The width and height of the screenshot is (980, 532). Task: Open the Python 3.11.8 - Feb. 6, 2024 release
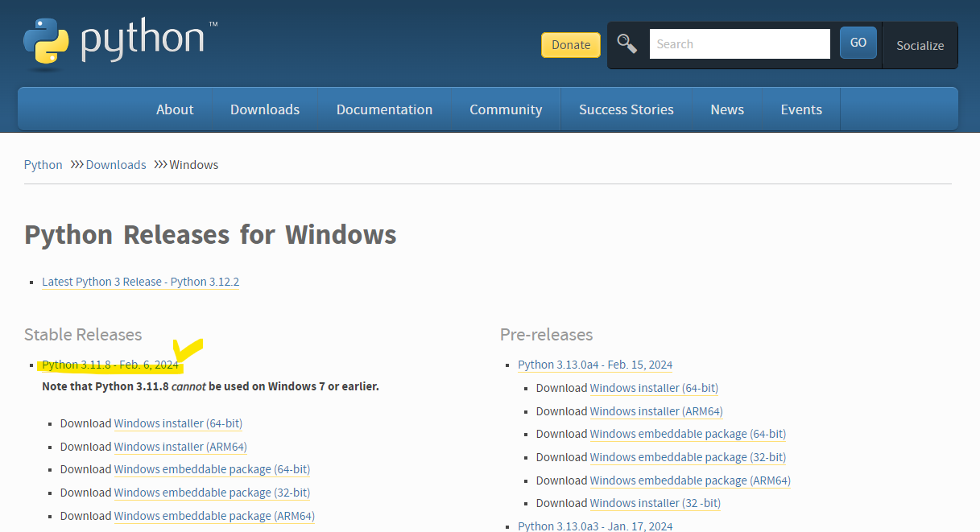click(110, 365)
